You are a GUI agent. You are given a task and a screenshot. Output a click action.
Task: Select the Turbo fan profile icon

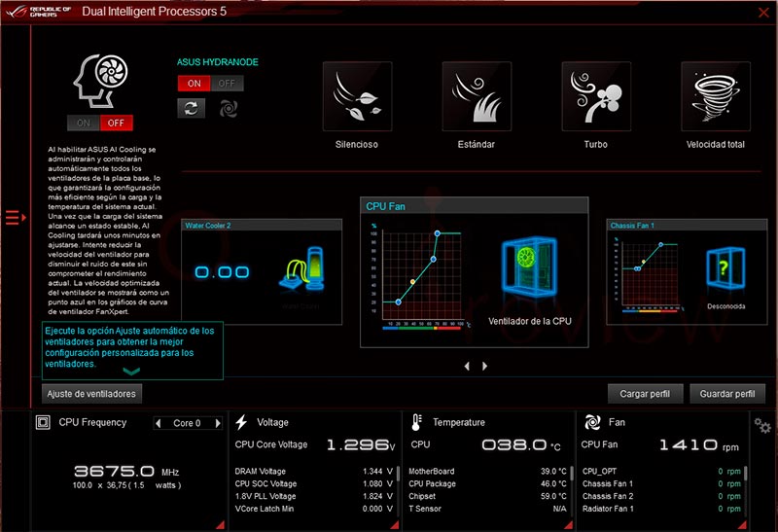click(x=595, y=97)
